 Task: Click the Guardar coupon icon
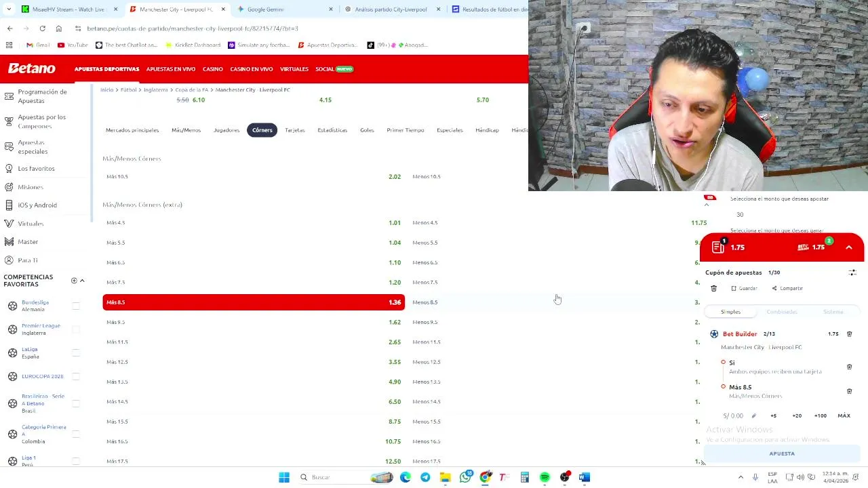pos(734,289)
